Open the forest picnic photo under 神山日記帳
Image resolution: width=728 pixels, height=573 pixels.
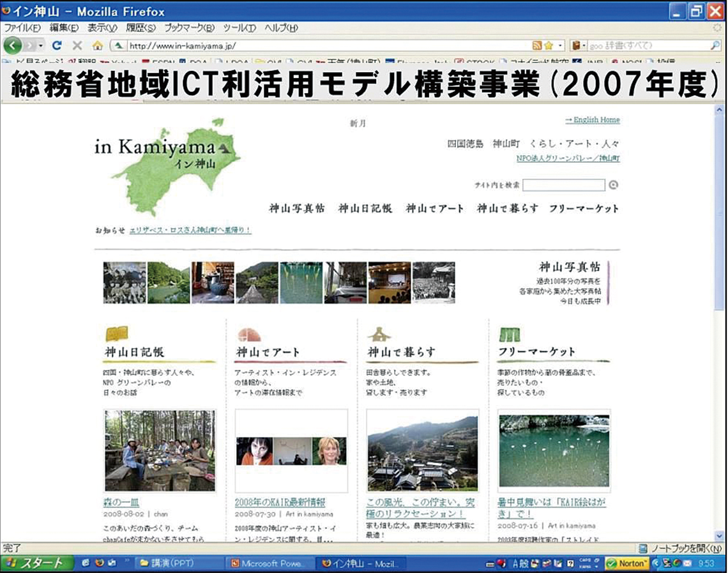tap(160, 450)
